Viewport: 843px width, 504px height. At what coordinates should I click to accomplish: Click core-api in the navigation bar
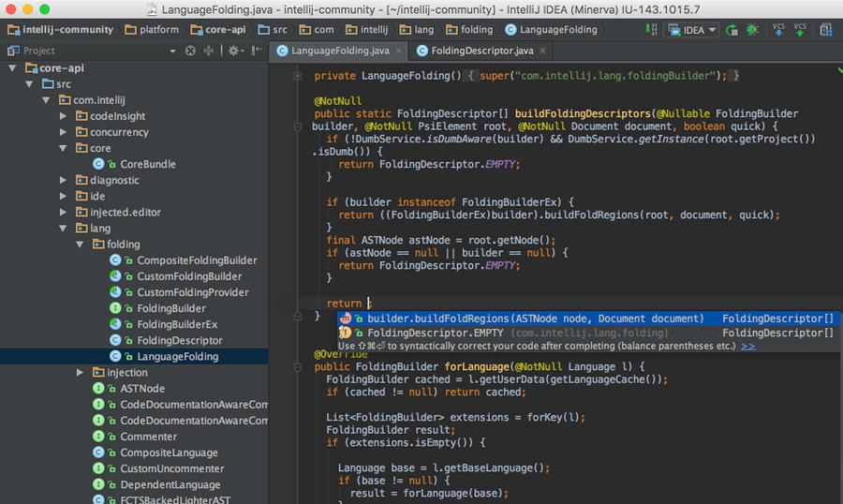point(217,30)
